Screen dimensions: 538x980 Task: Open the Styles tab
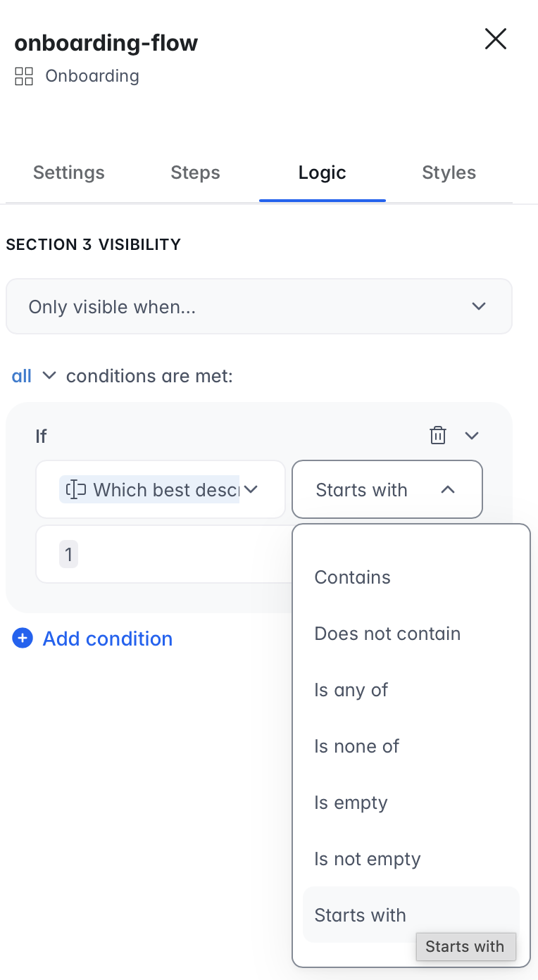(x=449, y=172)
